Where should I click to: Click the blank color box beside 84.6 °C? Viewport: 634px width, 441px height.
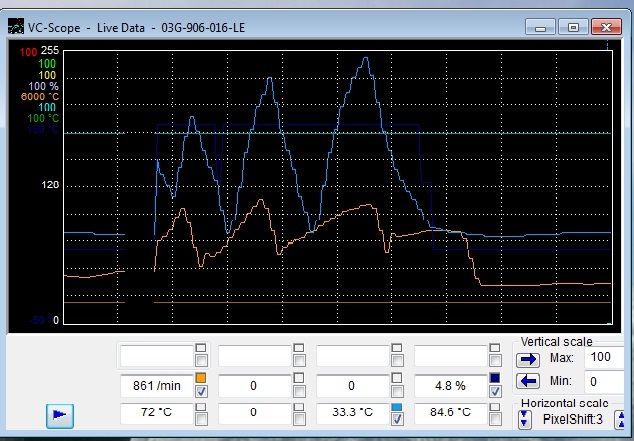495,407
